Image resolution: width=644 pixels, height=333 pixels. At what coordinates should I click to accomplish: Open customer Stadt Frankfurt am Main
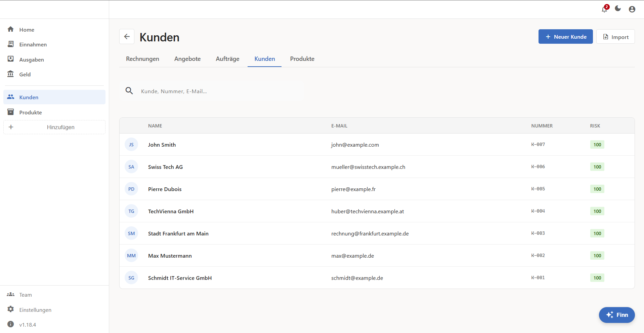point(178,233)
